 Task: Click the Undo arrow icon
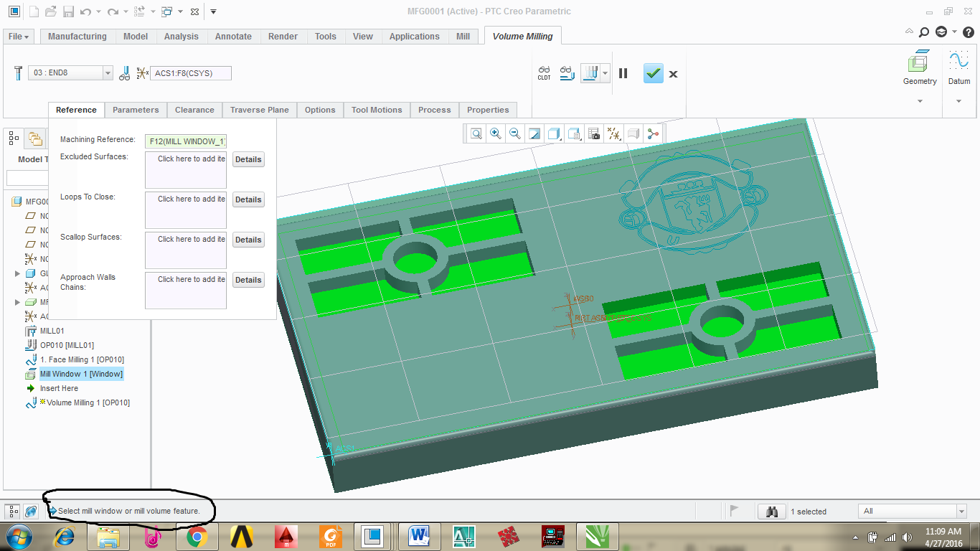point(85,11)
